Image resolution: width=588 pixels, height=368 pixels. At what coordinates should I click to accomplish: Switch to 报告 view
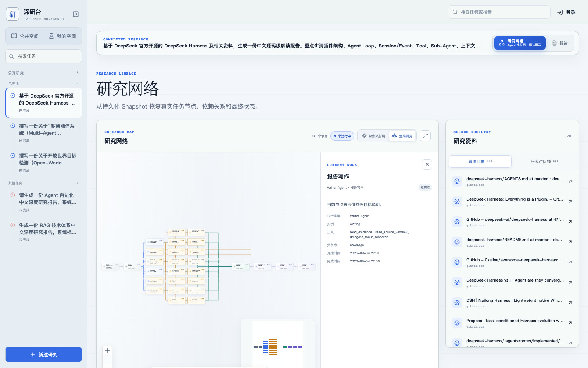tap(560, 43)
